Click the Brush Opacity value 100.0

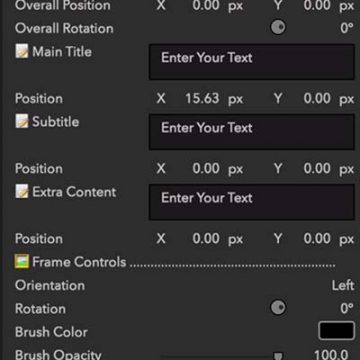(x=331, y=355)
